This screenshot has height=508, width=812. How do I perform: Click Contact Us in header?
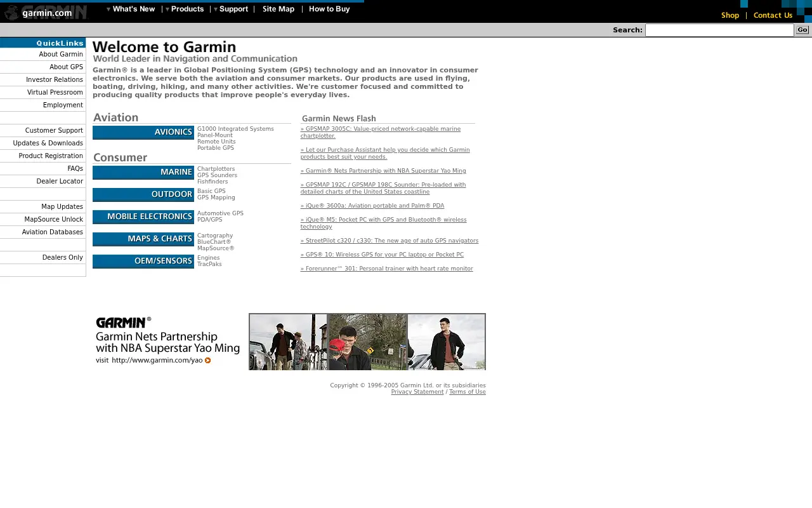pos(773,15)
